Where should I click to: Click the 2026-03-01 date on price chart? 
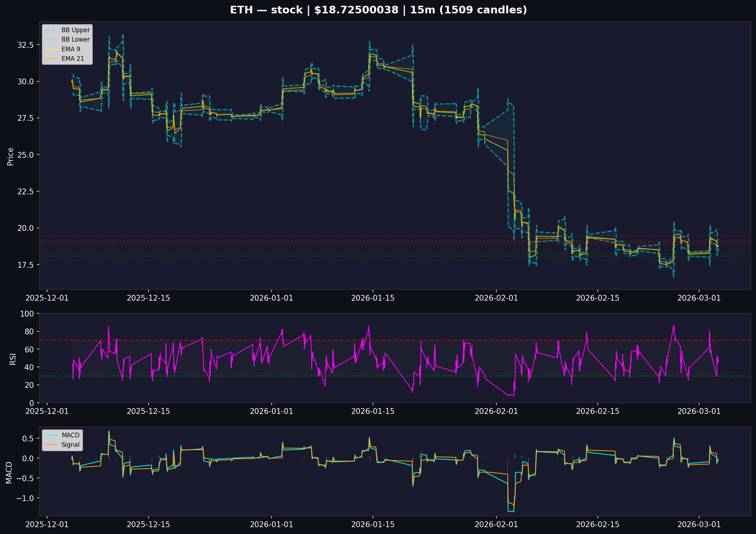click(x=699, y=298)
